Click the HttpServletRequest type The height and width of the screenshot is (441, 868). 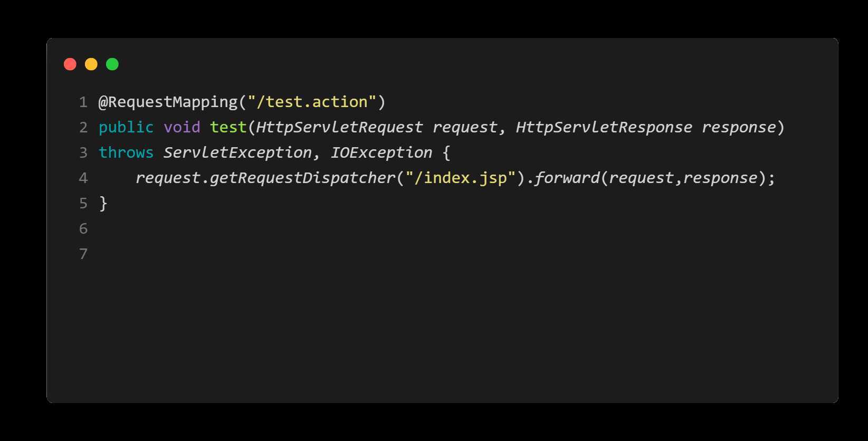click(x=339, y=127)
